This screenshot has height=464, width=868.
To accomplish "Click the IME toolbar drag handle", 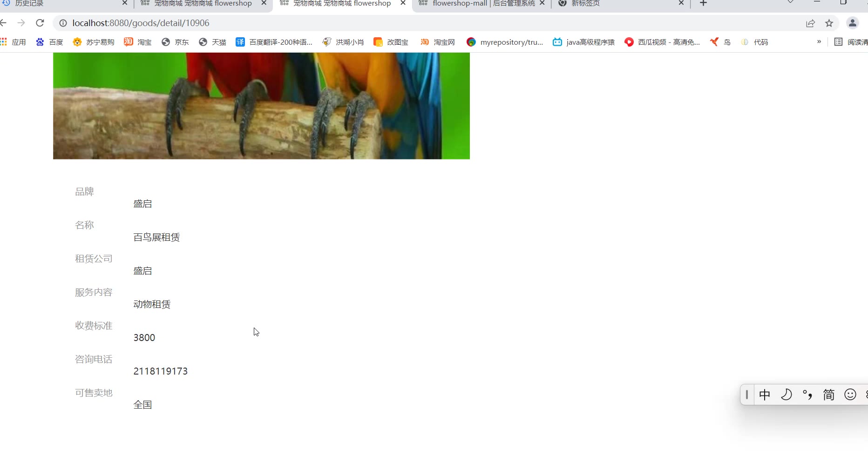I will pyautogui.click(x=746, y=395).
